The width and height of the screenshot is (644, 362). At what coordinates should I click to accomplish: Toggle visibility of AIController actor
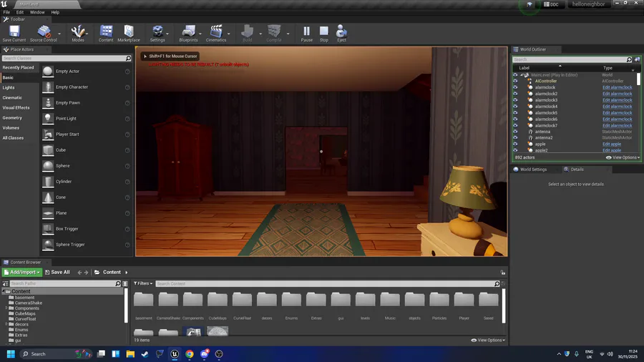point(515,82)
